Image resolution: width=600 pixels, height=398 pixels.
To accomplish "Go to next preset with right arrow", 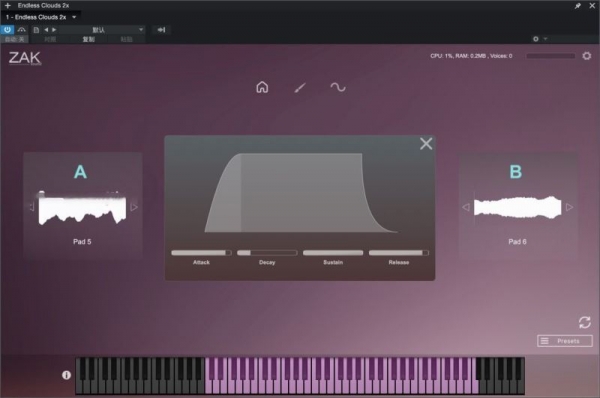I will 54,30.
